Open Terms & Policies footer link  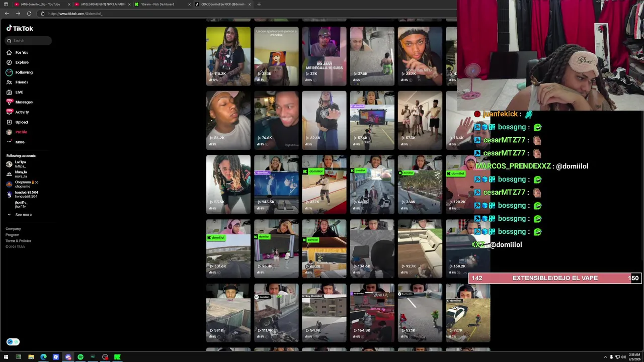(18, 241)
